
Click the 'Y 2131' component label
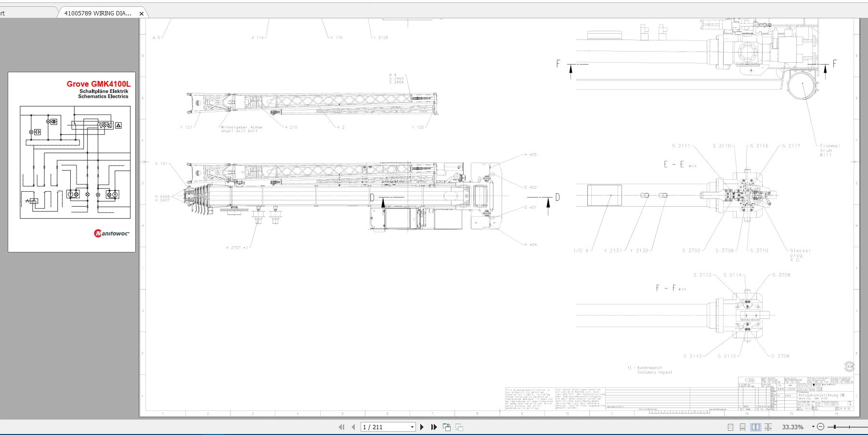(x=613, y=250)
